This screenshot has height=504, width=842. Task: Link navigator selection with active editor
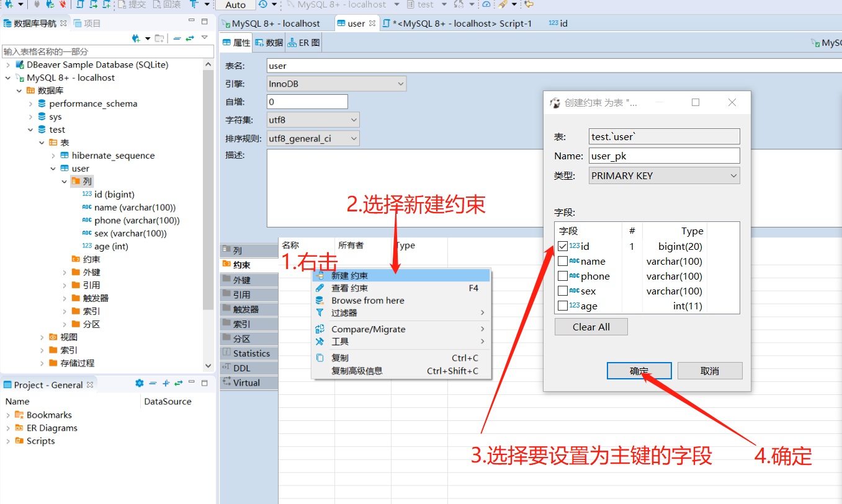[x=189, y=38]
